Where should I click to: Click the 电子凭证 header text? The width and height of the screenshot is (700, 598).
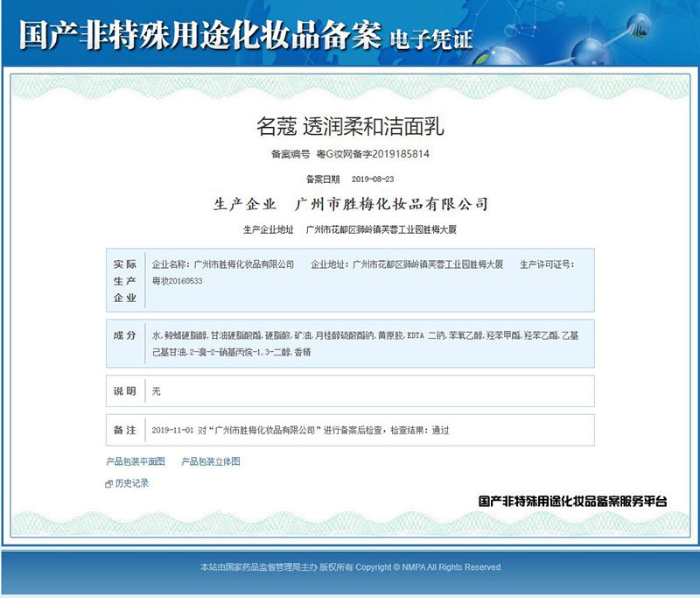coord(431,39)
